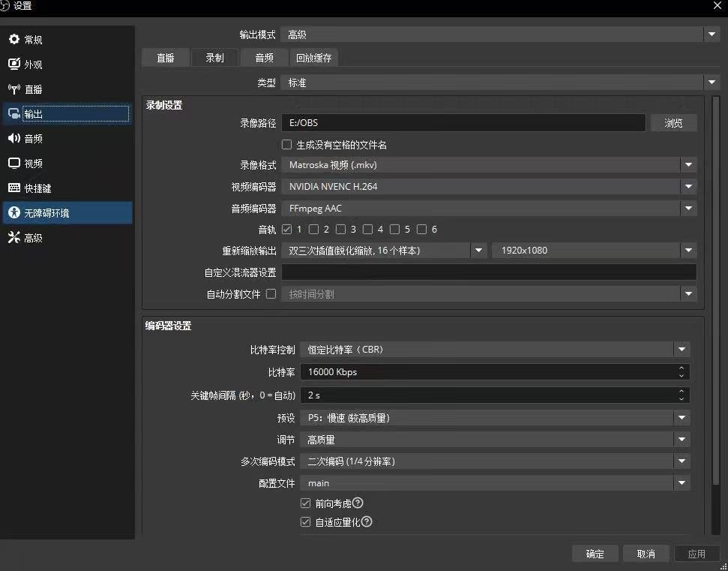Viewport: 728px width, 571px height.
Task: Open 音频编码器 dropdown FFmpeg AAC
Action: tap(489, 208)
